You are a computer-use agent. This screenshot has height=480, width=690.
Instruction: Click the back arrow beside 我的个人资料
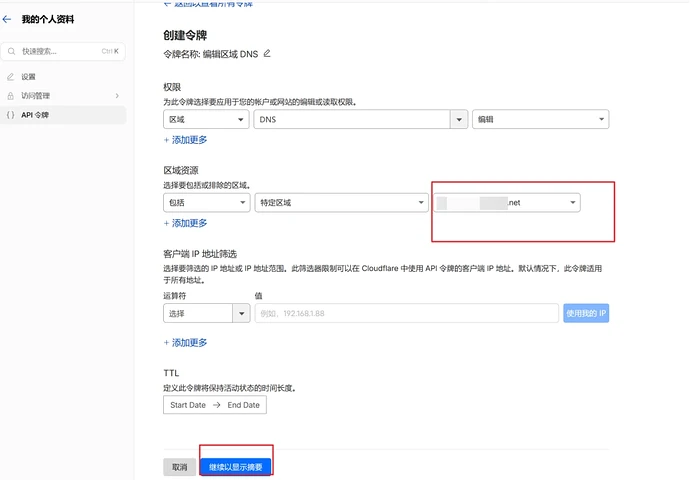(7, 19)
